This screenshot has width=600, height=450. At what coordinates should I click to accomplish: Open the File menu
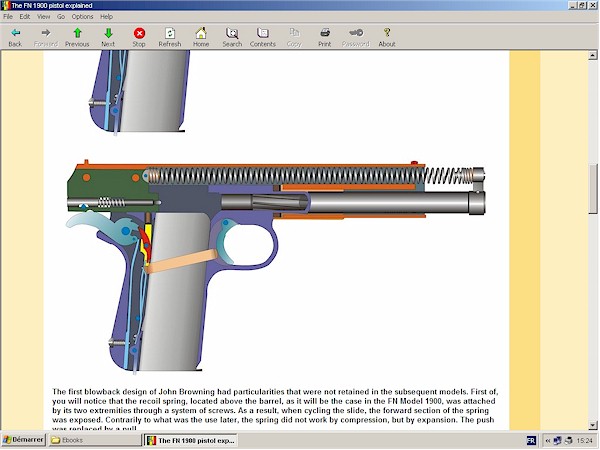tap(8, 17)
